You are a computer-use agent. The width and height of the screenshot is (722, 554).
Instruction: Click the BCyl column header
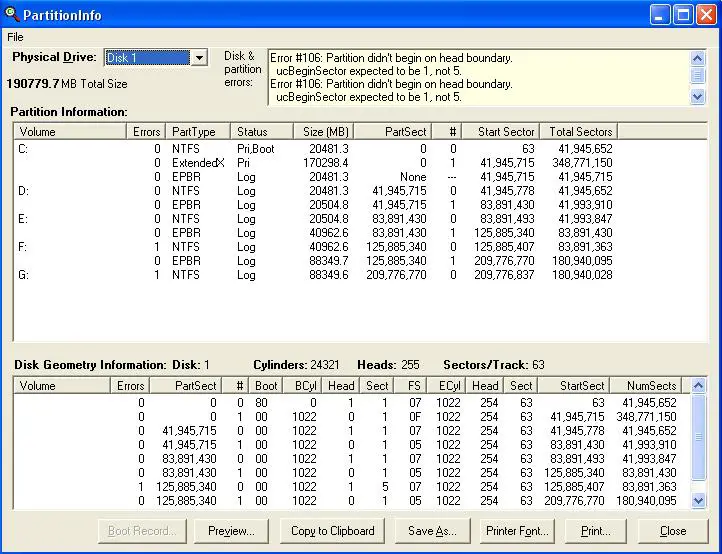303,385
